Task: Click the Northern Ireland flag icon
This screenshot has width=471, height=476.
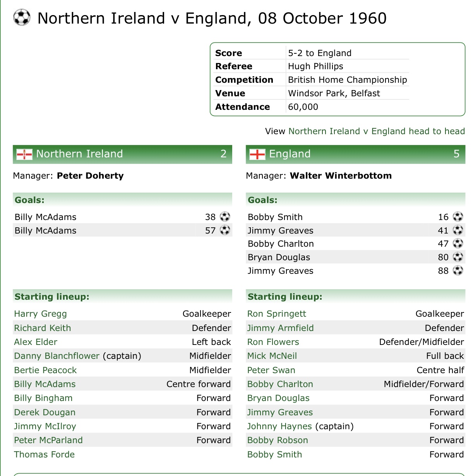Action: click(24, 154)
